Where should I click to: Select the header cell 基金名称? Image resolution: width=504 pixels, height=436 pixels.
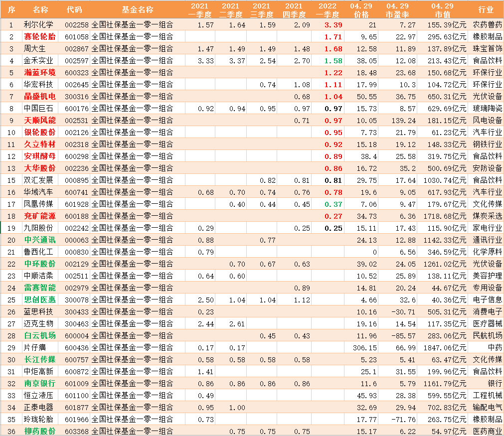tap(138, 9)
